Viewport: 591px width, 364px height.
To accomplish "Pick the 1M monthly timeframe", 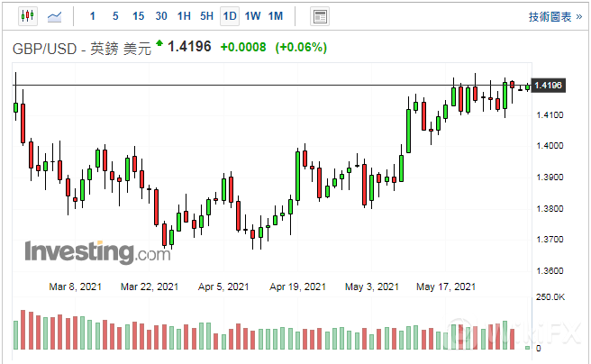I will pyautogui.click(x=276, y=16).
